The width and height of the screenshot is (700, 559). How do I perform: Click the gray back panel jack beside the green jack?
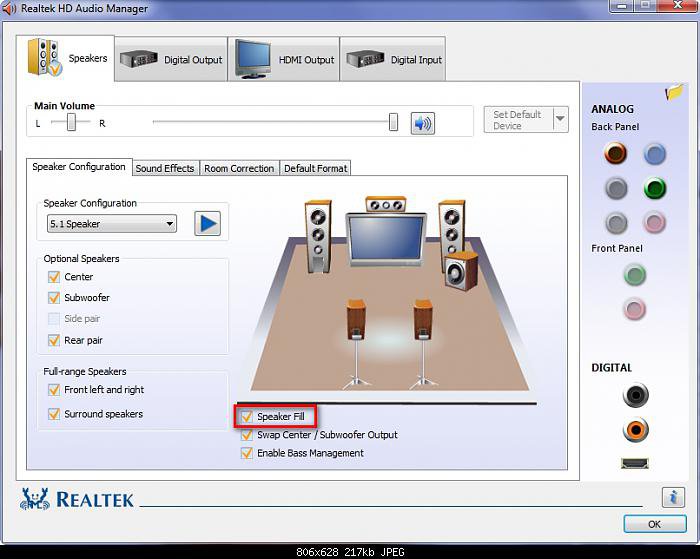(x=616, y=188)
